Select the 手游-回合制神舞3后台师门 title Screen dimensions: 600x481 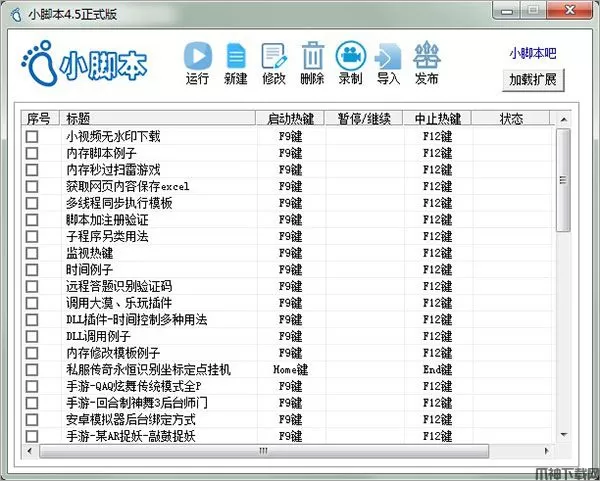click(x=137, y=403)
